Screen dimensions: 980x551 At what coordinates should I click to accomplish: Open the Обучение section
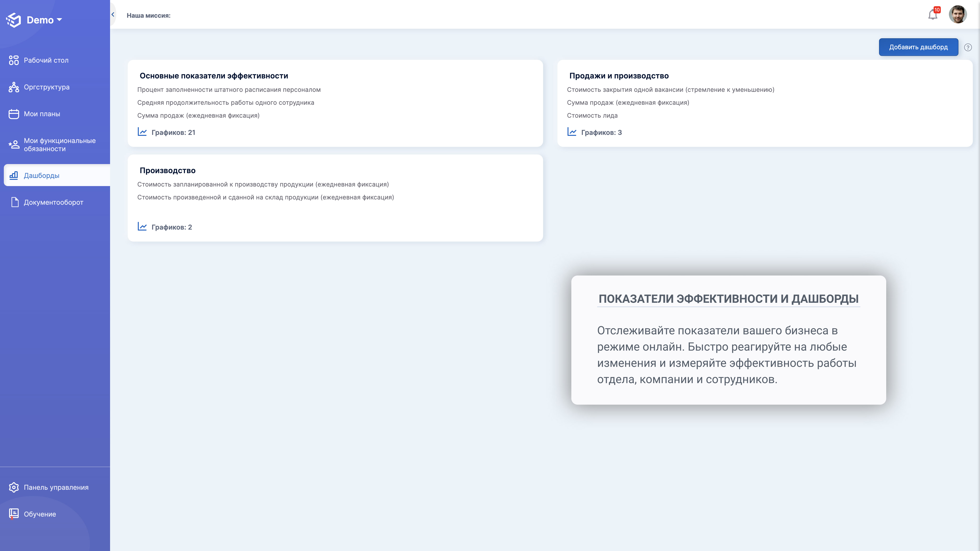(39, 514)
